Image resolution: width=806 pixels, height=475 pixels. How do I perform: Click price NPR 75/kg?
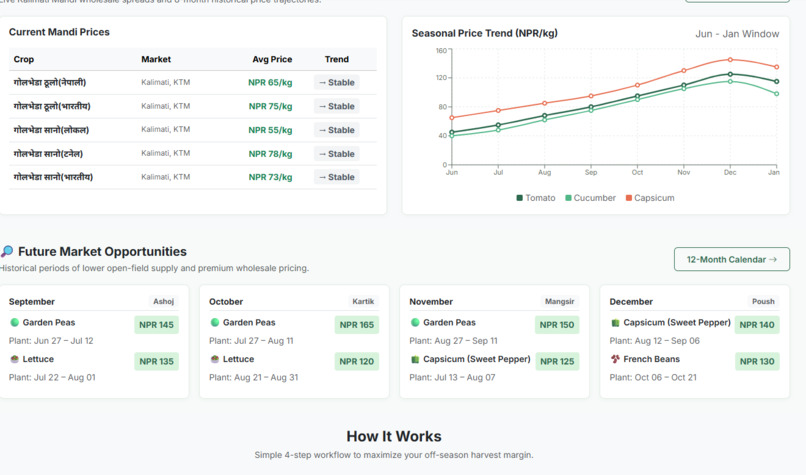click(270, 106)
